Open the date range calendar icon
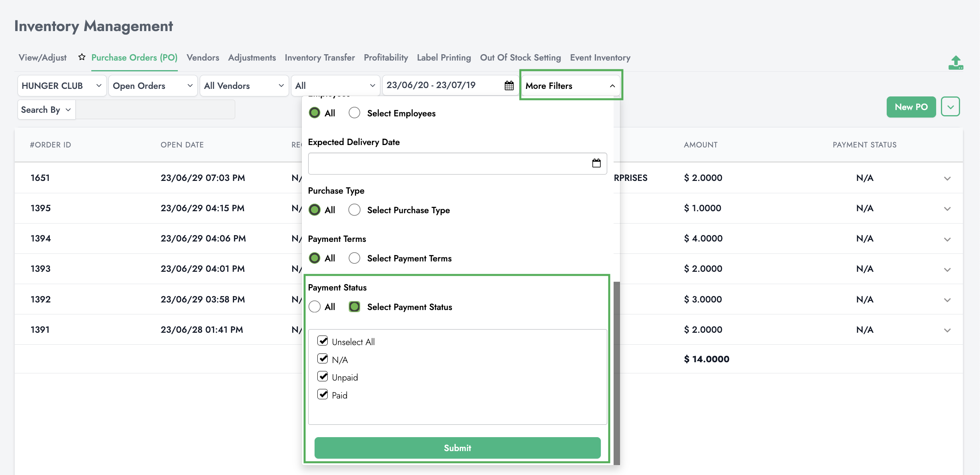Viewport: 980px width, 475px height. [509, 86]
